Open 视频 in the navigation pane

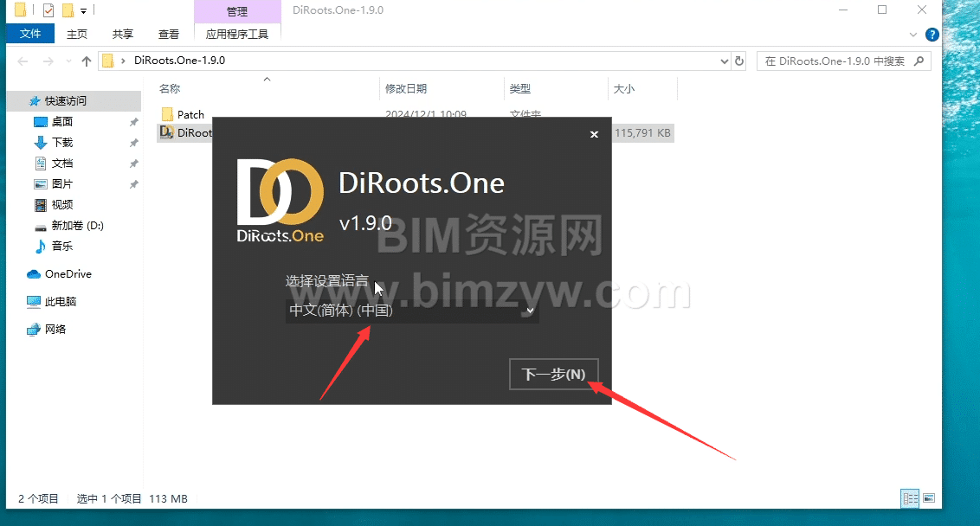point(61,204)
